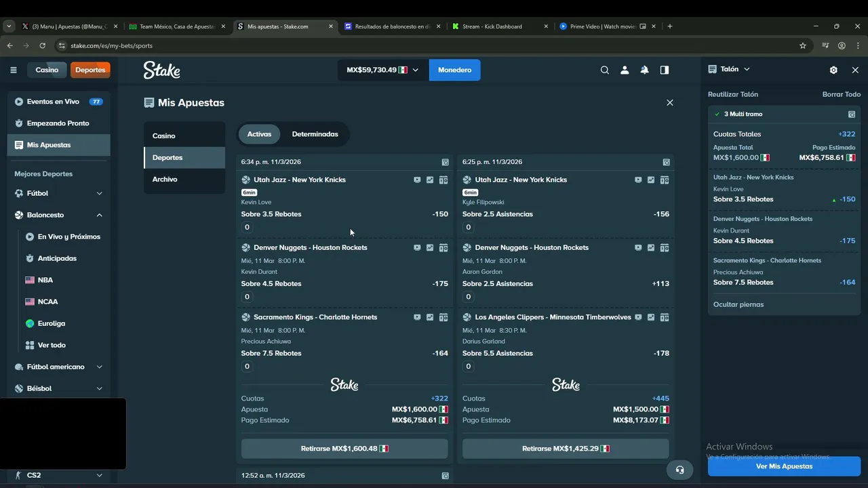Open scoreboard icon for Sacramento Kings leg
868x488 pixels.
pyautogui.click(x=443, y=317)
